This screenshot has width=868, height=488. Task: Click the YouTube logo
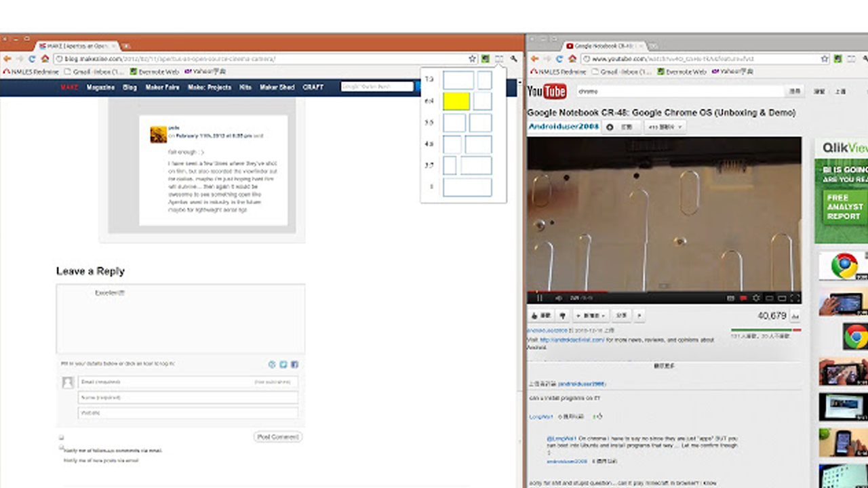click(547, 91)
